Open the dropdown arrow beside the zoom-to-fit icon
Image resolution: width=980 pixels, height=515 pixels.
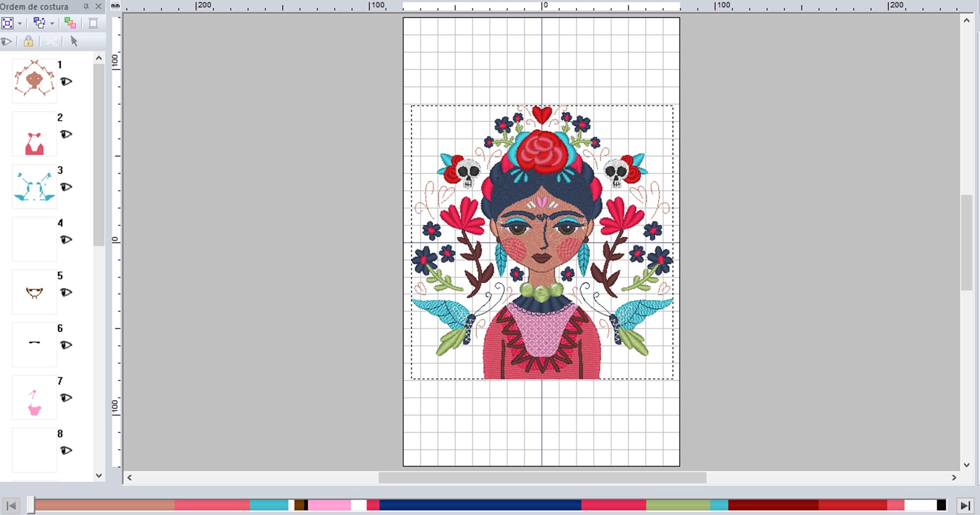pos(20,24)
